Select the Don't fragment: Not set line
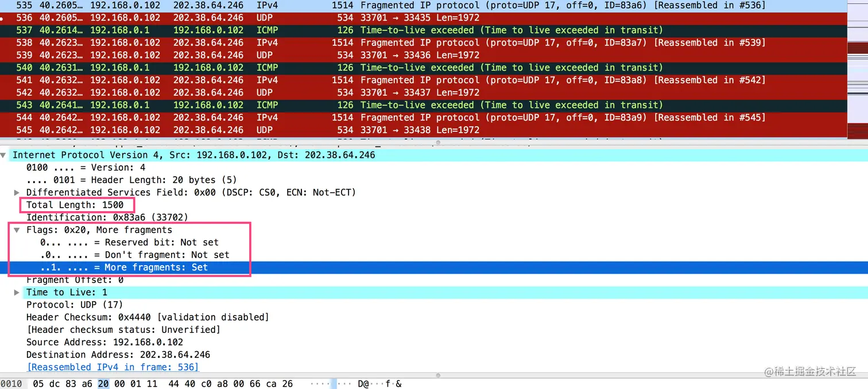This screenshot has width=868, height=389. coord(135,255)
